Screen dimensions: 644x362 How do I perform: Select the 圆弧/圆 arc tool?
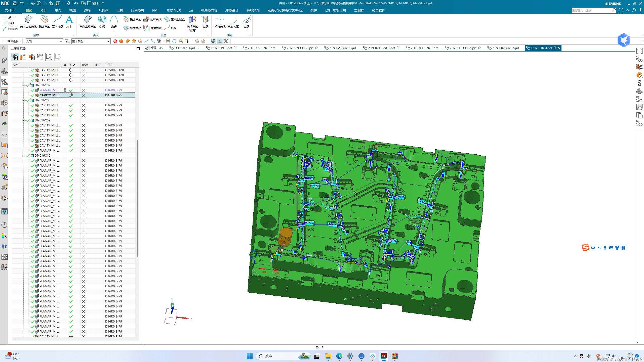[x=10, y=29]
